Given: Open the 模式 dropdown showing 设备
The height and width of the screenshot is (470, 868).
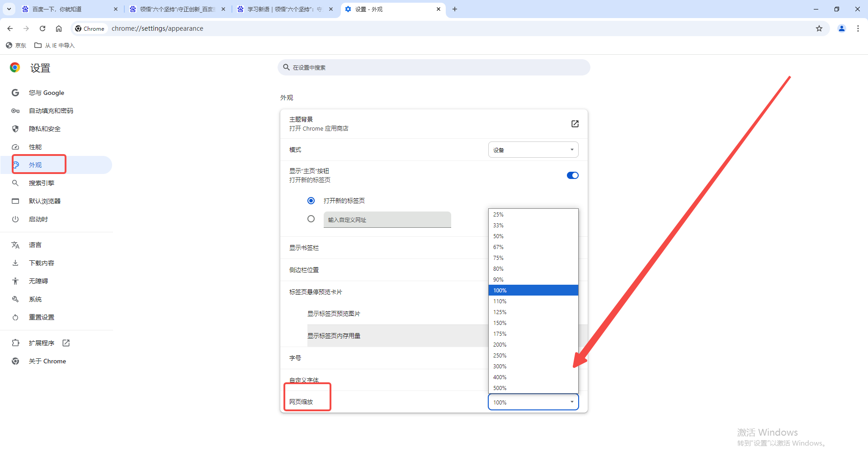Looking at the screenshot, I should coord(533,150).
